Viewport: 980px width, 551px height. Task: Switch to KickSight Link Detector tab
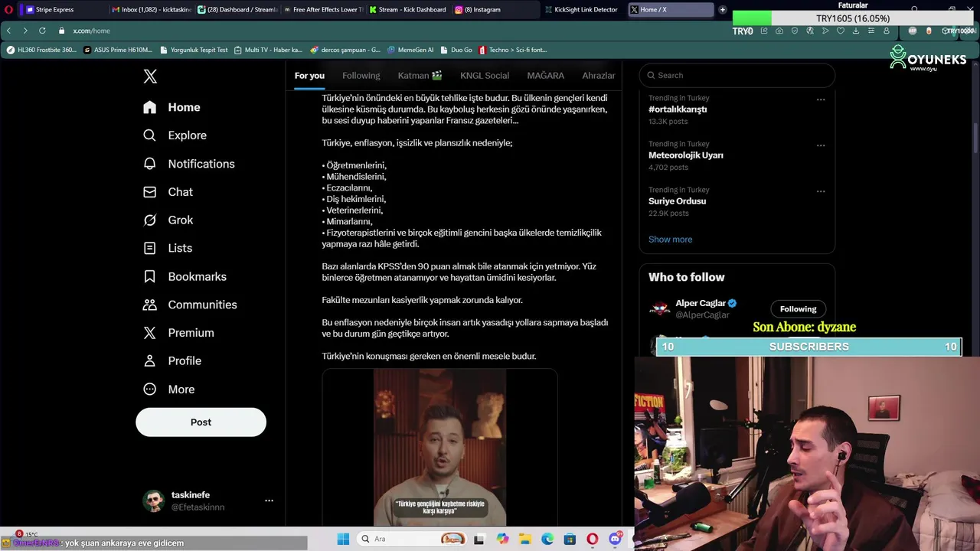pyautogui.click(x=582, y=9)
